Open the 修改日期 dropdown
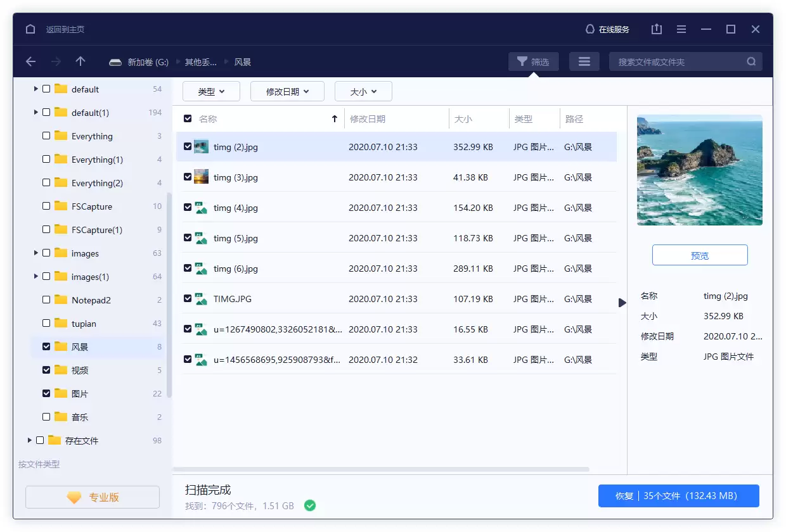The width and height of the screenshot is (786, 532). (x=287, y=91)
